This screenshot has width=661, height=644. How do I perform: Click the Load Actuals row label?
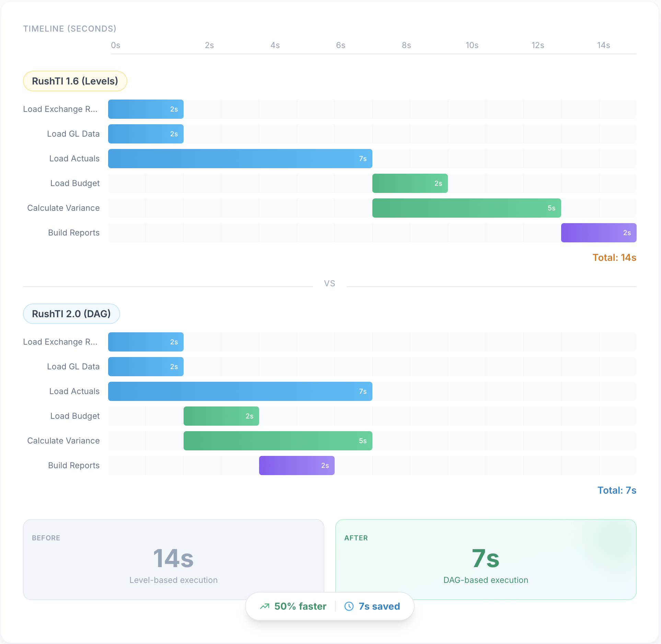tap(74, 158)
